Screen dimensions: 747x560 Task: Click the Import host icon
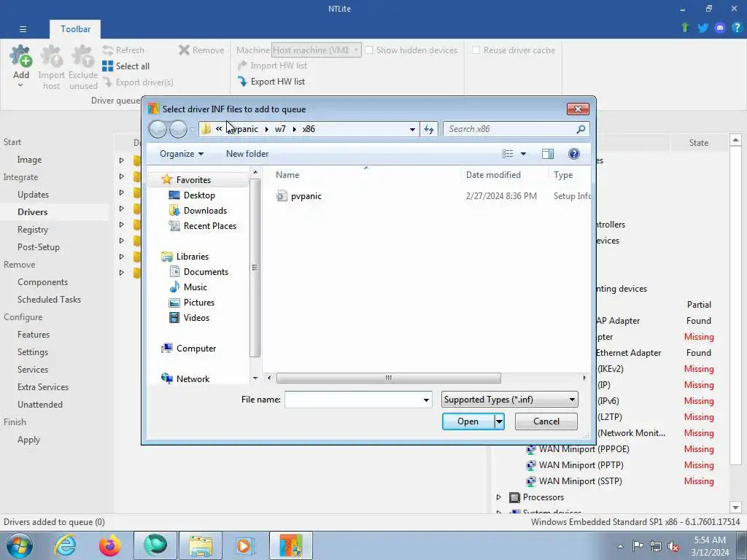click(51, 56)
